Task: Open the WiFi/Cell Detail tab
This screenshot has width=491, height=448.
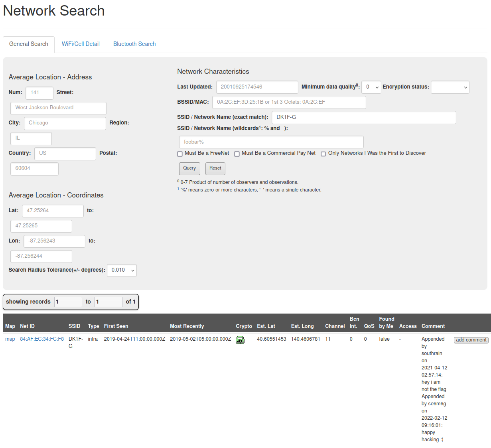Action: [x=81, y=44]
